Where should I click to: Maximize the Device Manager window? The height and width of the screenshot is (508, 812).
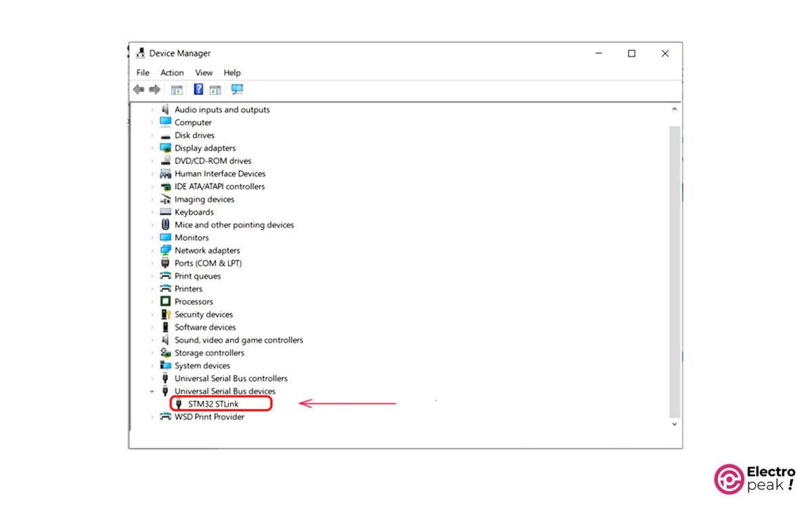click(631, 54)
